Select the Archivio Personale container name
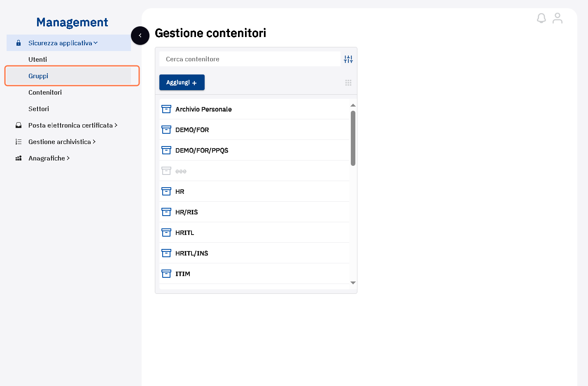Viewport: 588px width, 386px height. [x=203, y=109]
